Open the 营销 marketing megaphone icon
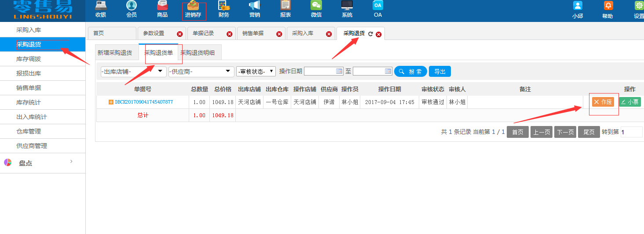The height and width of the screenshot is (234, 644). (x=255, y=6)
